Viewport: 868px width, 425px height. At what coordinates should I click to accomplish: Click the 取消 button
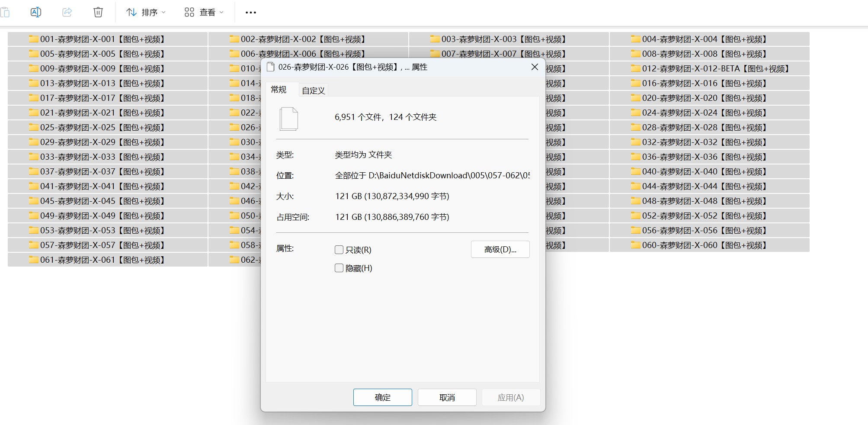(447, 397)
